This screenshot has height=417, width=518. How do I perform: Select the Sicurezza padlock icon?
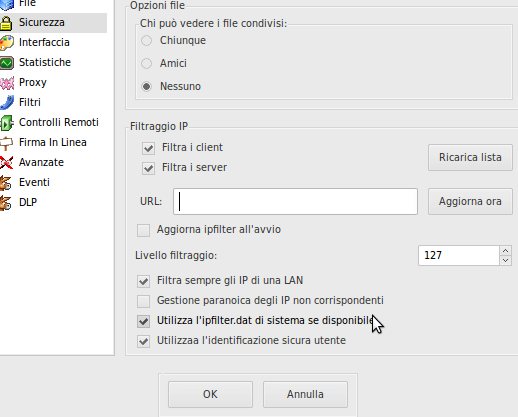click(x=6, y=22)
